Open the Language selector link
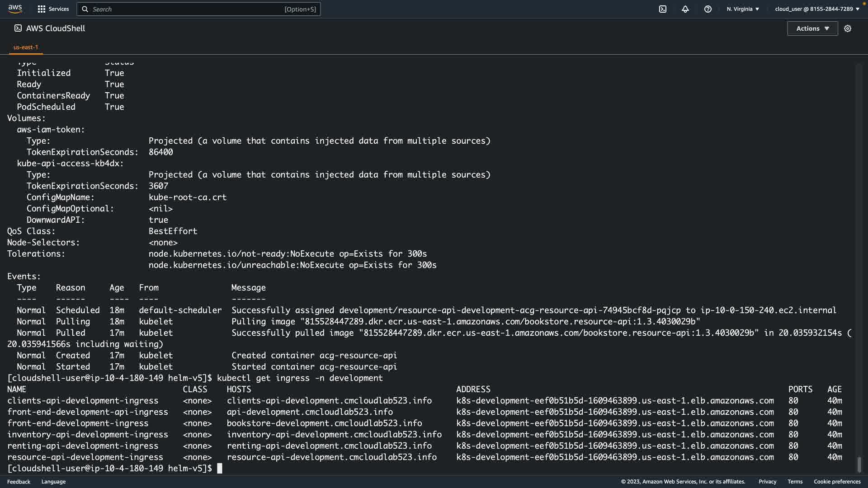 pyautogui.click(x=53, y=482)
